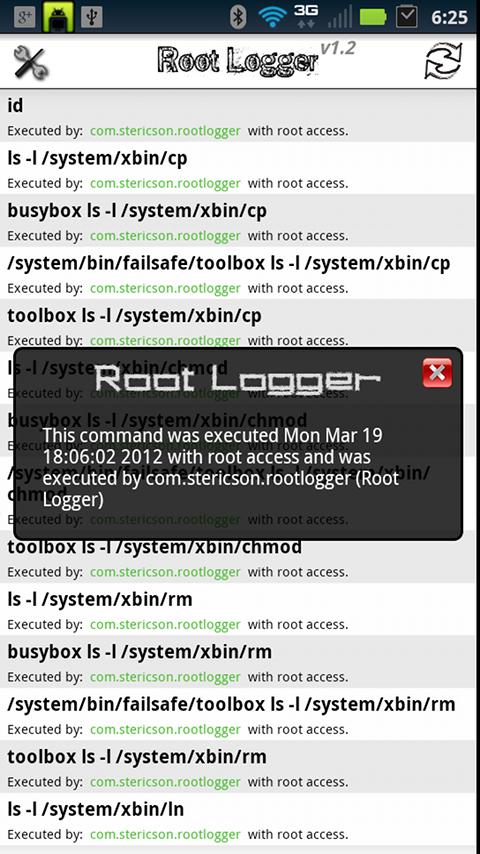Tap the clipboard task icon in status bar
Viewport: 480px width, 854px height.
(x=406, y=16)
